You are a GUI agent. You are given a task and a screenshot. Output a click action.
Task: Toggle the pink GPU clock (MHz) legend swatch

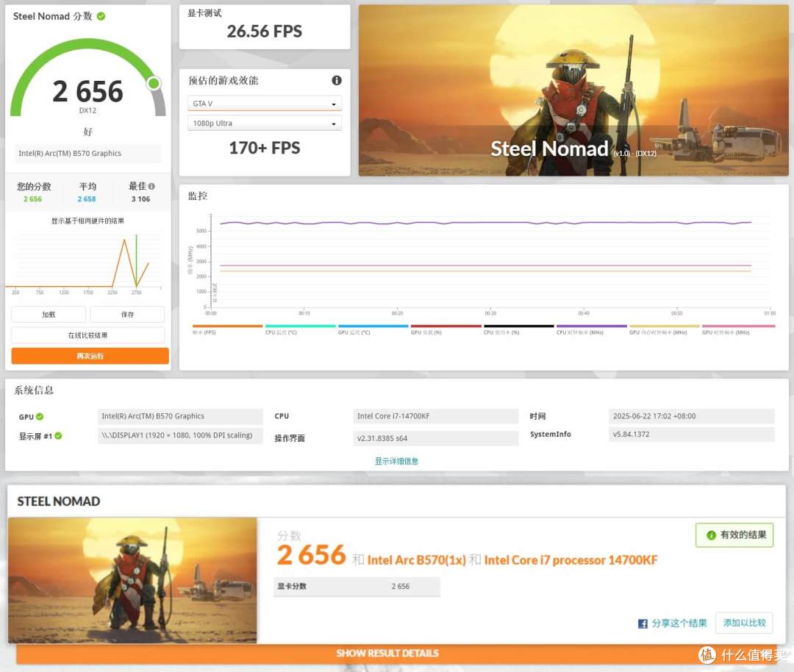point(738,326)
